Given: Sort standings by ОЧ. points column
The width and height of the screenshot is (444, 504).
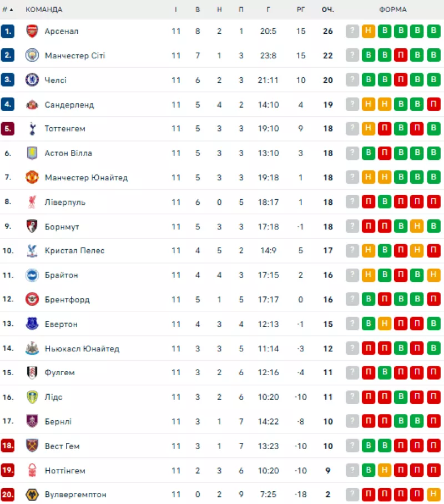Looking at the screenshot, I should click(327, 9).
